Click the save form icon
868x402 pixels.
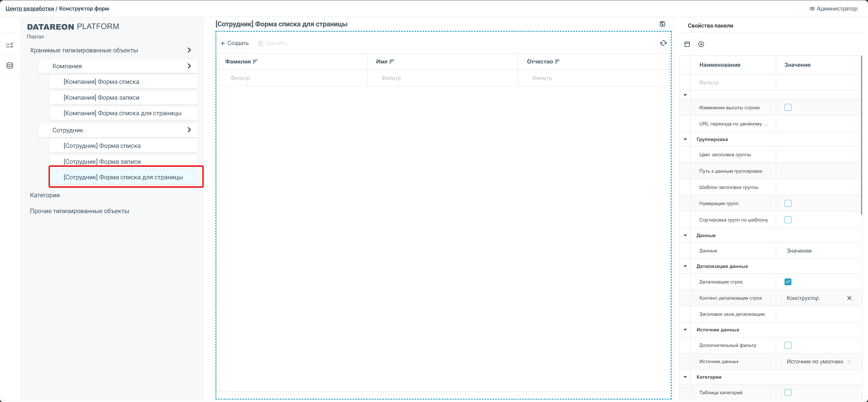[662, 24]
